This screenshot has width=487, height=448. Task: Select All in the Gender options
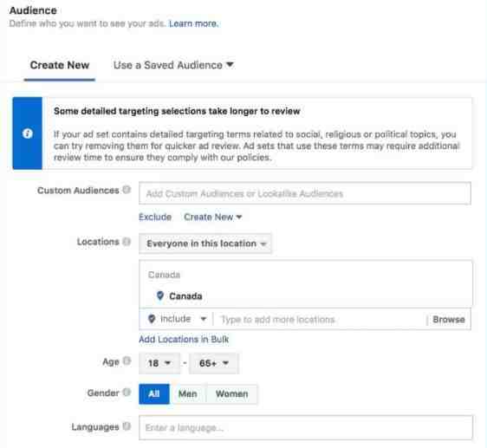click(154, 393)
